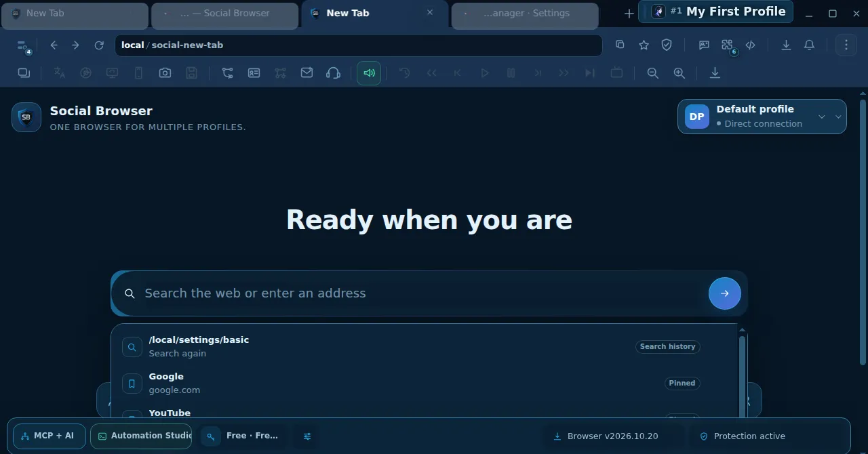This screenshot has height=454, width=868.
Task: Open the sliders settings icon in bottom bar
Action: (x=307, y=436)
